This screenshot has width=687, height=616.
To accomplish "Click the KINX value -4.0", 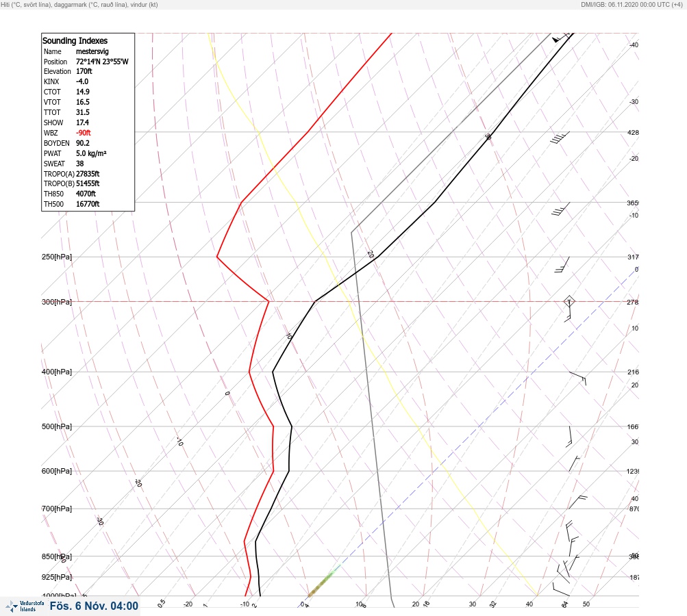I will tap(82, 81).
